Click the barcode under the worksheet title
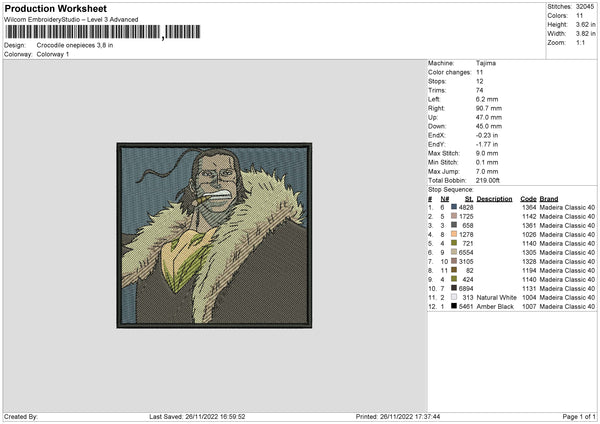Viewport: 600px width, 424px height. click(103, 32)
